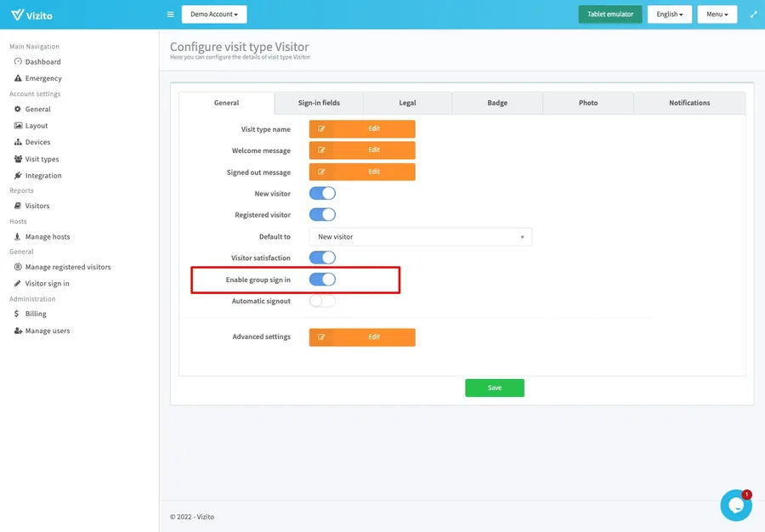Disable the Enable group sign in toggle
This screenshot has width=765, height=532.
click(x=322, y=280)
